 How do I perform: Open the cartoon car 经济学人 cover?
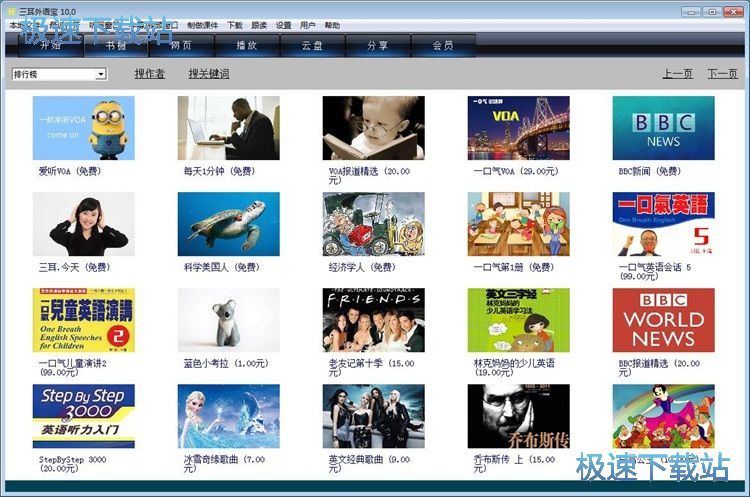(x=374, y=224)
